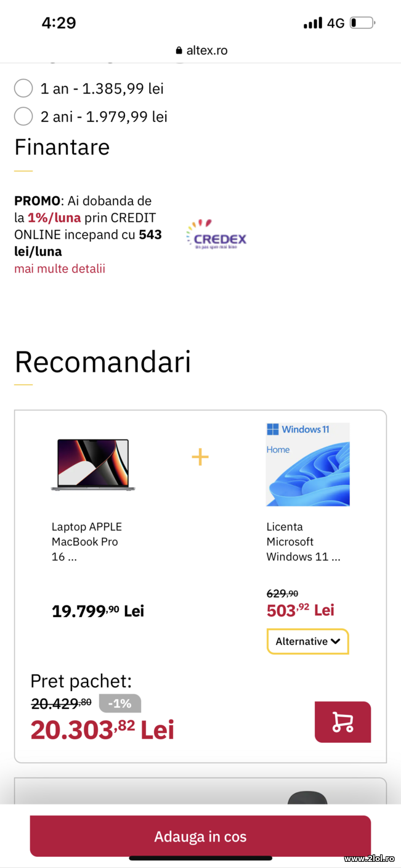Click the CREDEX logo
The width and height of the screenshot is (401, 868).
[216, 234]
